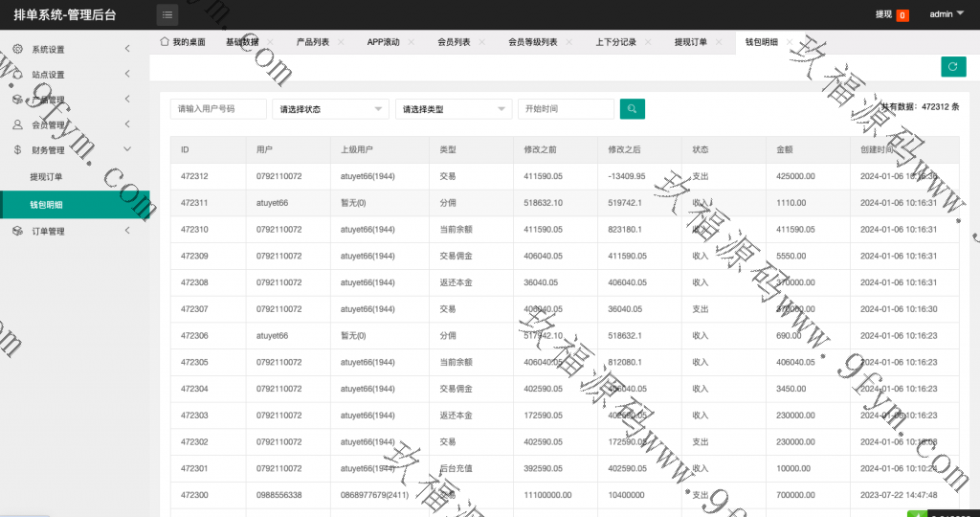Open 提现订单 in the sidebar

click(x=46, y=177)
